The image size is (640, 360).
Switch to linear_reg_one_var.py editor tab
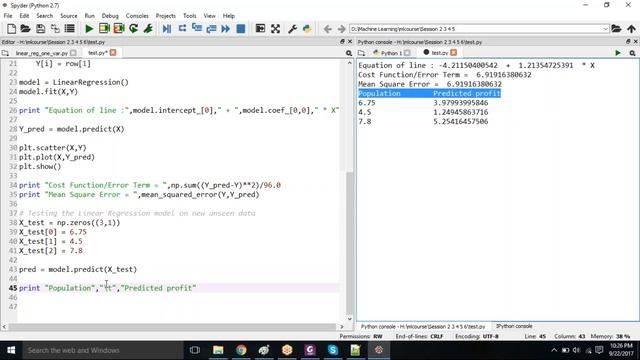click(42, 53)
